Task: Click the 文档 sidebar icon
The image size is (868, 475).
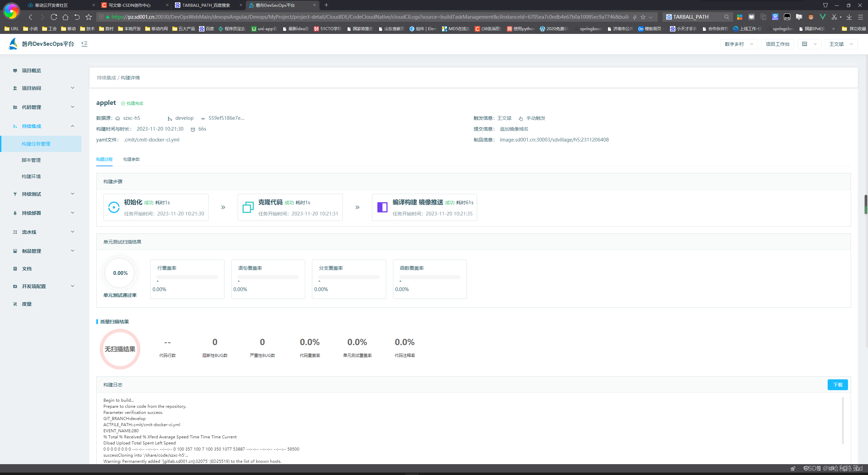Action: pyautogui.click(x=15, y=269)
